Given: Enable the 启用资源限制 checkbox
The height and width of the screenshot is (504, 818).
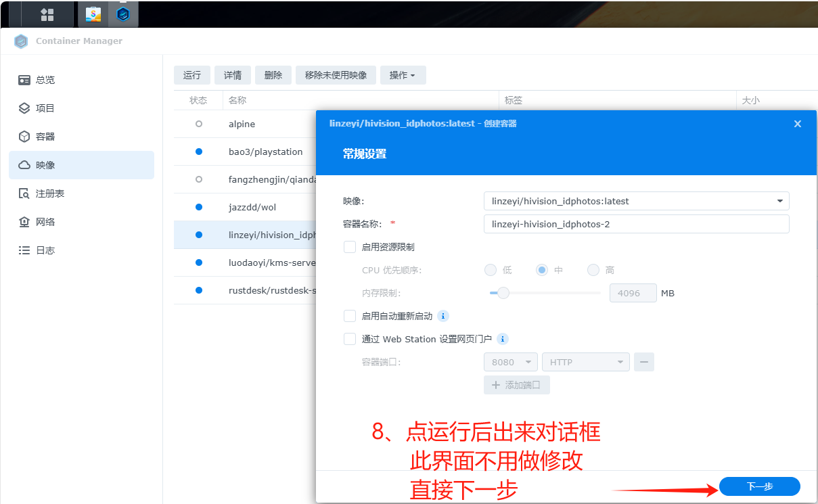Looking at the screenshot, I should coord(350,247).
